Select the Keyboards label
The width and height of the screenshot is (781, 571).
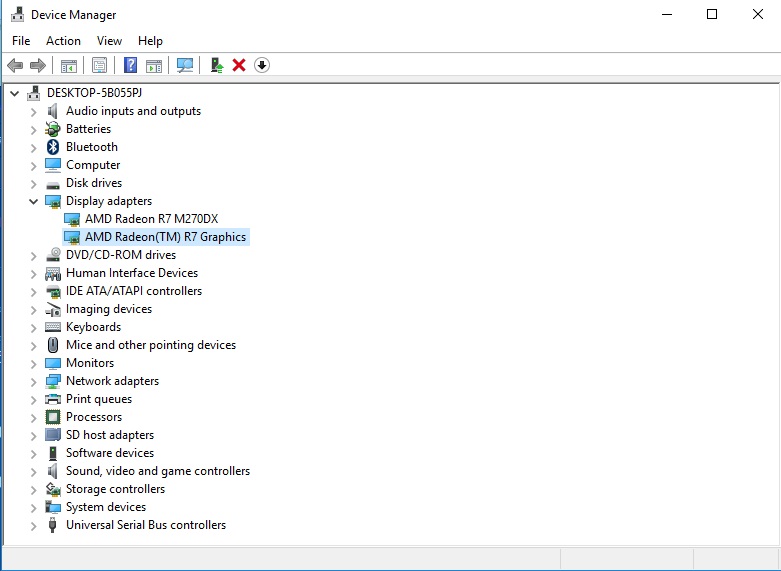pyautogui.click(x=93, y=327)
